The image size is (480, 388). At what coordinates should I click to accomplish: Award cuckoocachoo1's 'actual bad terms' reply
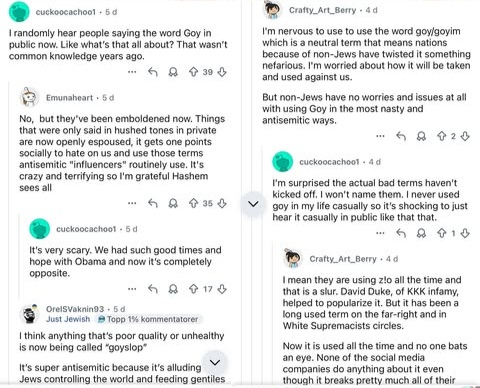tap(421, 233)
